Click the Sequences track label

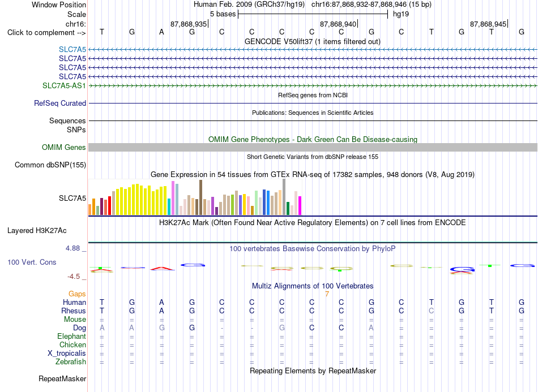[x=67, y=120]
